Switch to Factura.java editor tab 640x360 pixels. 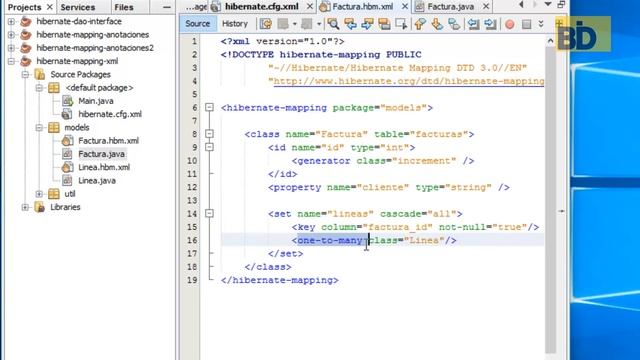[x=451, y=7]
